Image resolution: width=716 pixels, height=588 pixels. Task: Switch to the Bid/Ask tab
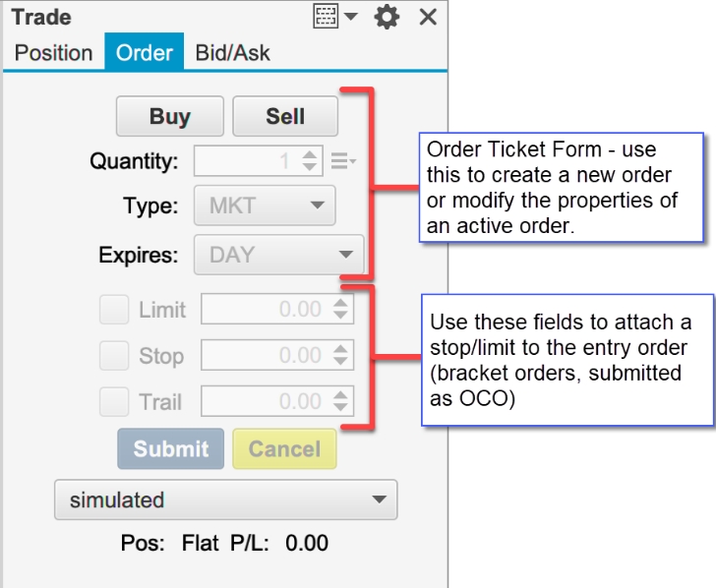(x=232, y=52)
